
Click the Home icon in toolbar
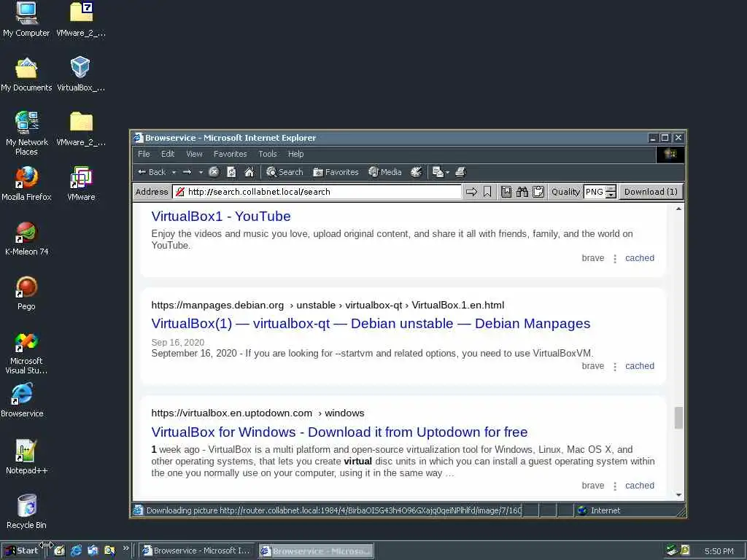[x=249, y=172]
